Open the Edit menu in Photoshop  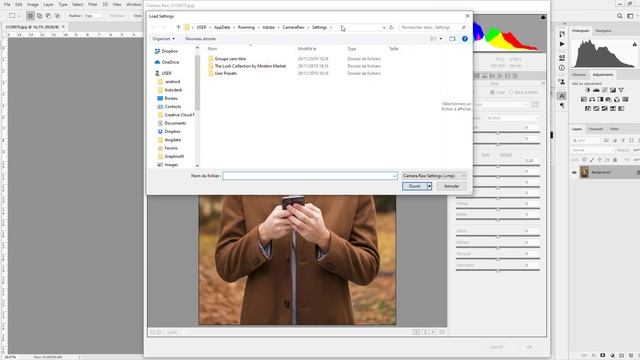click(x=19, y=4)
